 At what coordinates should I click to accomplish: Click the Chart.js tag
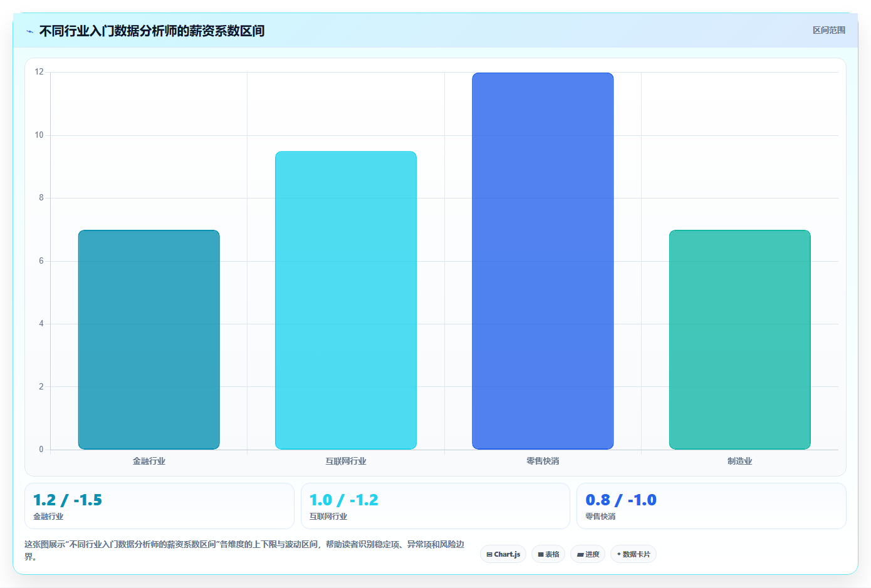coord(503,554)
